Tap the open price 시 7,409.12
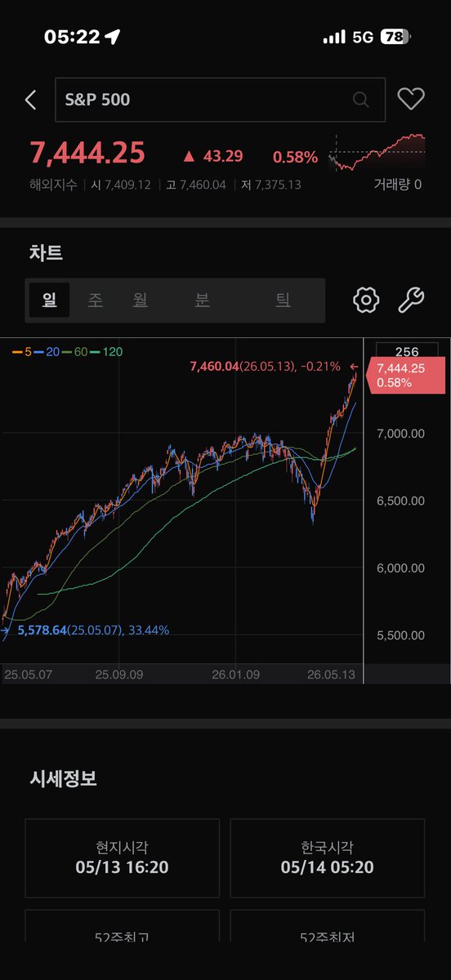 point(121,185)
